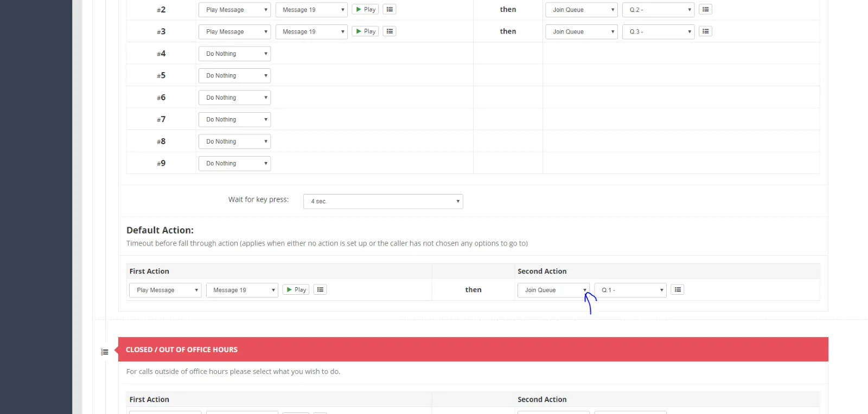
Task: Open queue list icon beside Q.3 dropdown
Action: pyautogui.click(x=705, y=31)
